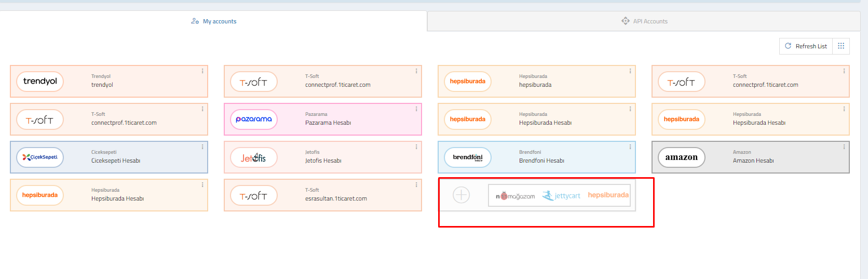Switch to the API Accounts tab
Image resolution: width=868 pixels, height=279 pixels.
point(644,21)
